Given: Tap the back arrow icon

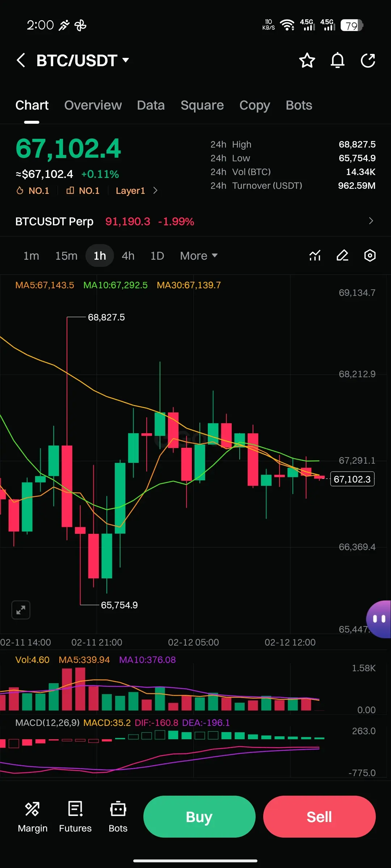Looking at the screenshot, I should (x=21, y=60).
